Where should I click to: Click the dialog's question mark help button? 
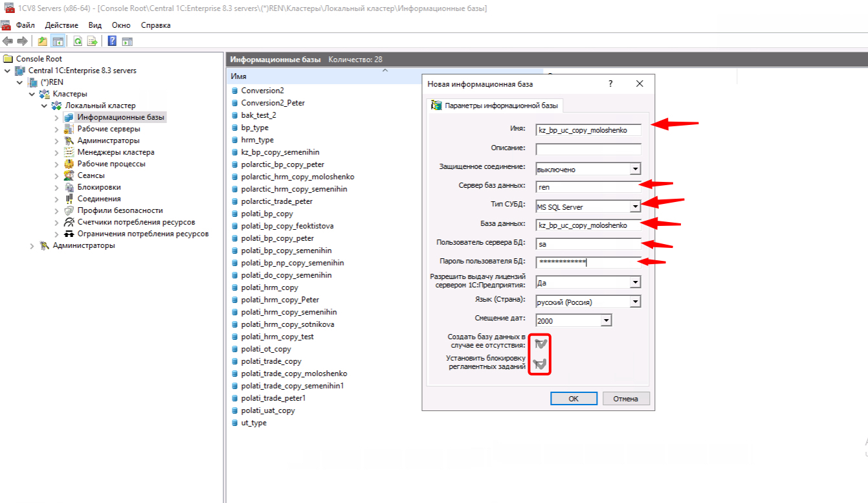[x=610, y=84]
